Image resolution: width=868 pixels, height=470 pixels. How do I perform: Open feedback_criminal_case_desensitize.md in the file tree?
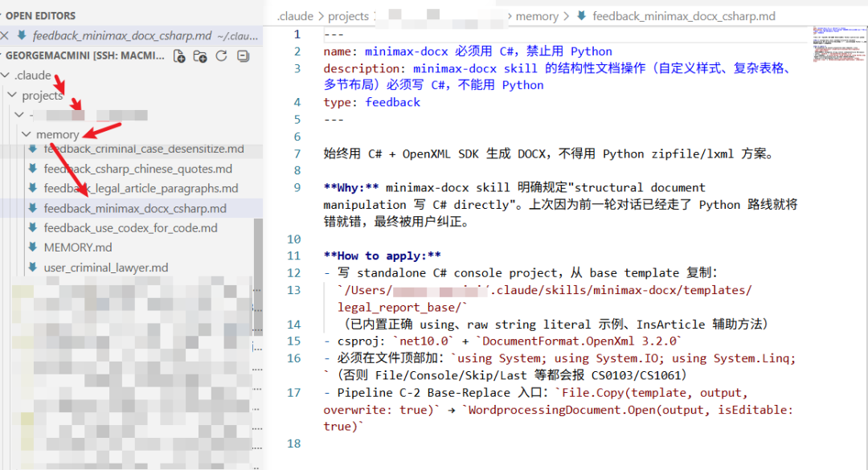(144, 149)
